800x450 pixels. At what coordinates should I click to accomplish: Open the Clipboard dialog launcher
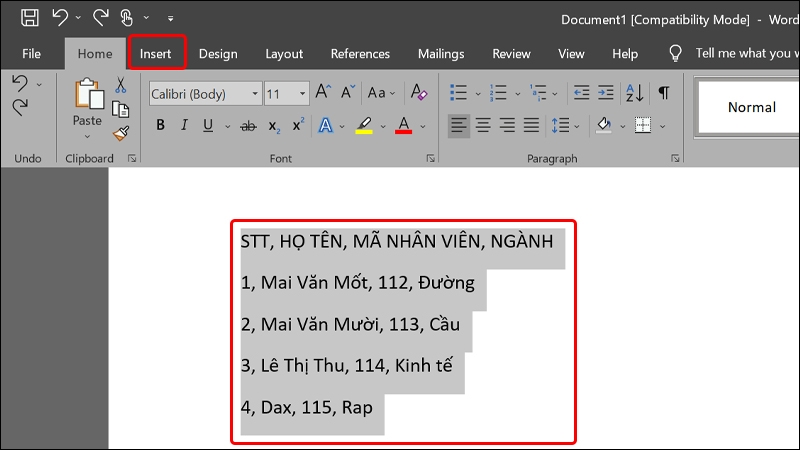(132, 159)
